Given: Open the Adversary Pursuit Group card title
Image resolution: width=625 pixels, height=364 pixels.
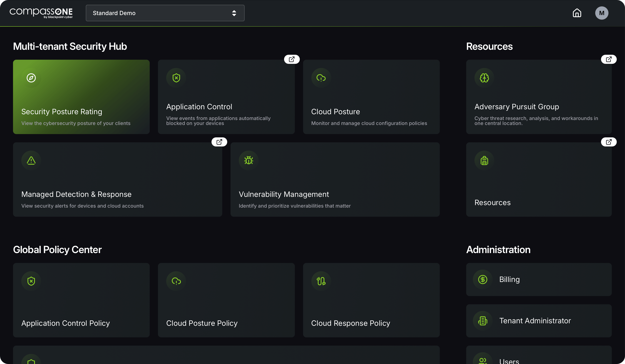Looking at the screenshot, I should point(517,107).
